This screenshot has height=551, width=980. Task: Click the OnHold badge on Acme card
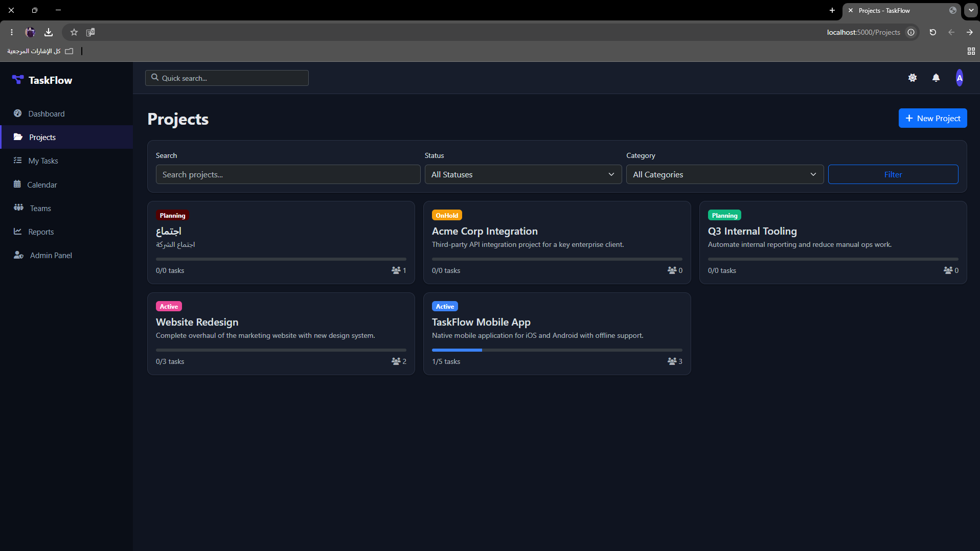pyautogui.click(x=447, y=215)
